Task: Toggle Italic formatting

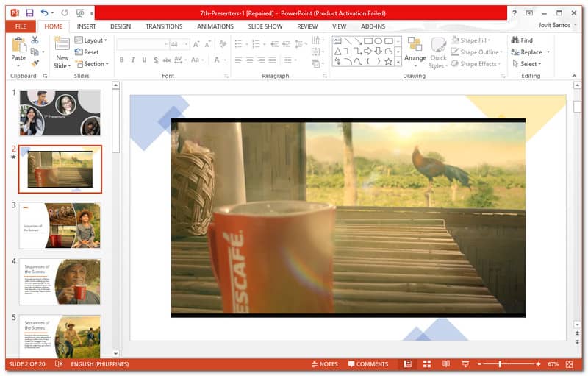Action: [133, 60]
